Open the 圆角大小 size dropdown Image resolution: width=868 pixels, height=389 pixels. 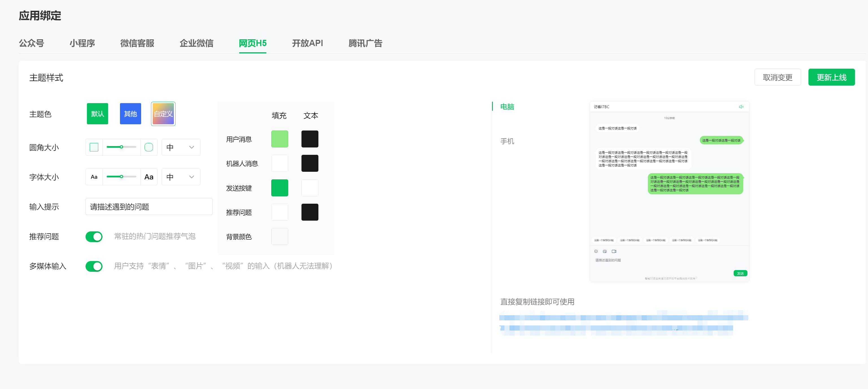[181, 147]
